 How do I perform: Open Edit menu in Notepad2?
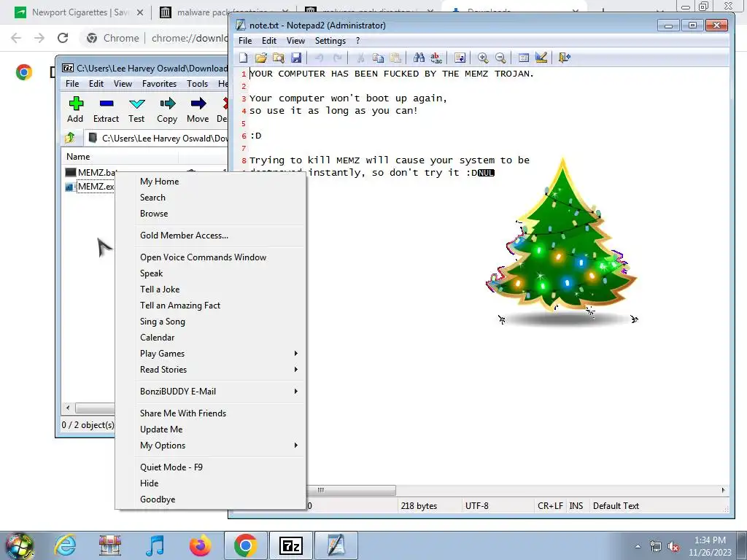(x=269, y=41)
